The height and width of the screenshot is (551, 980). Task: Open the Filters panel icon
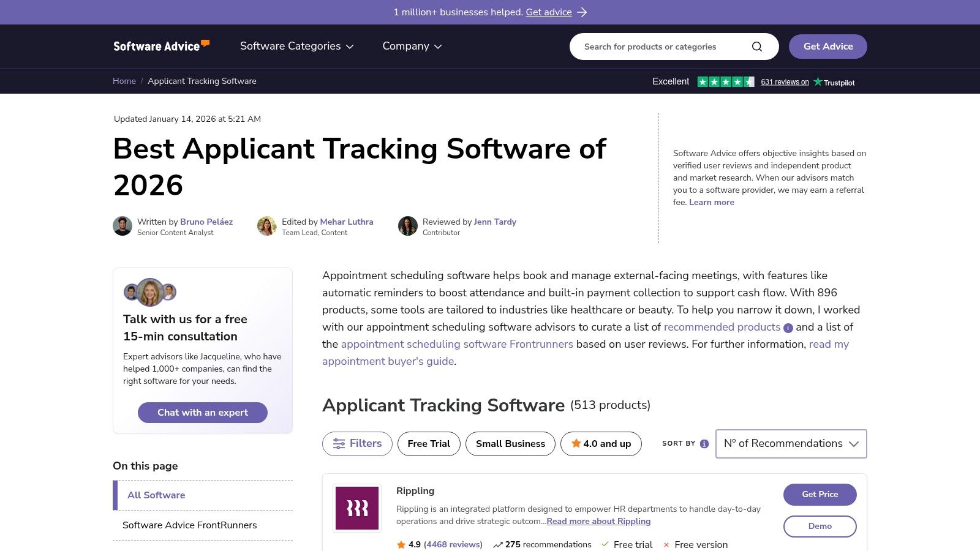(x=340, y=444)
